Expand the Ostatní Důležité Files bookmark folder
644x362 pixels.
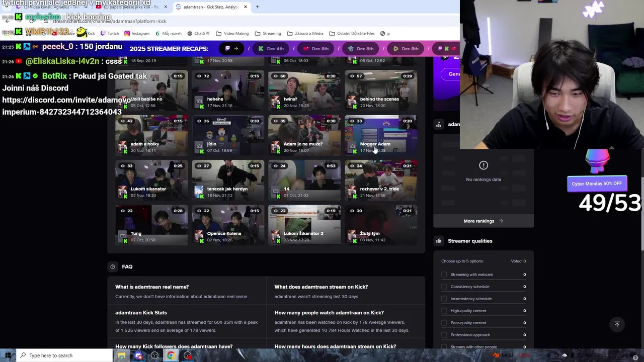point(352,34)
